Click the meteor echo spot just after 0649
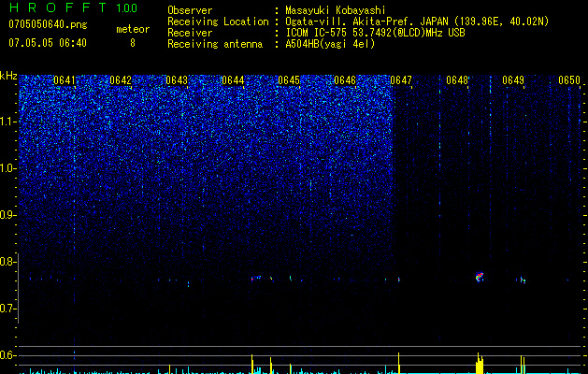 [523, 280]
